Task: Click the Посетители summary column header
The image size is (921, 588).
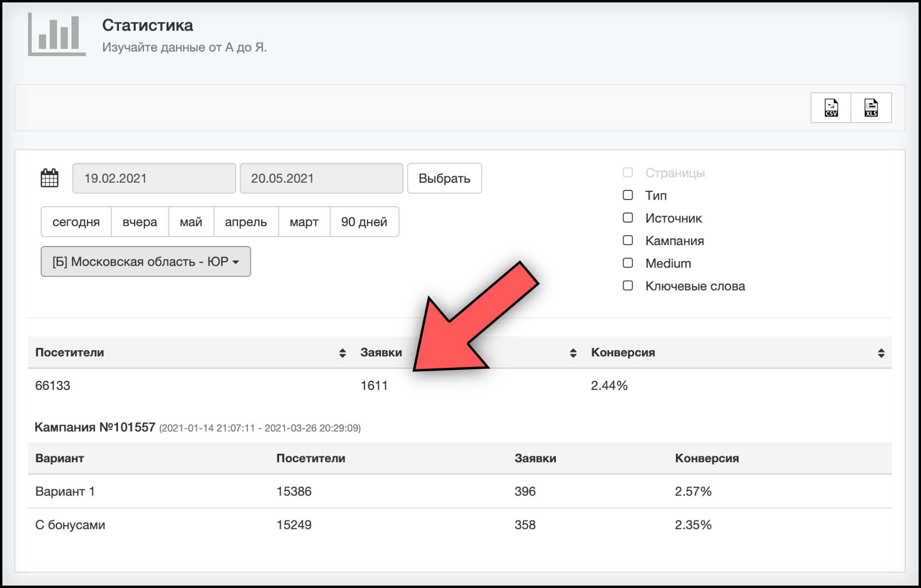Action: [70, 353]
